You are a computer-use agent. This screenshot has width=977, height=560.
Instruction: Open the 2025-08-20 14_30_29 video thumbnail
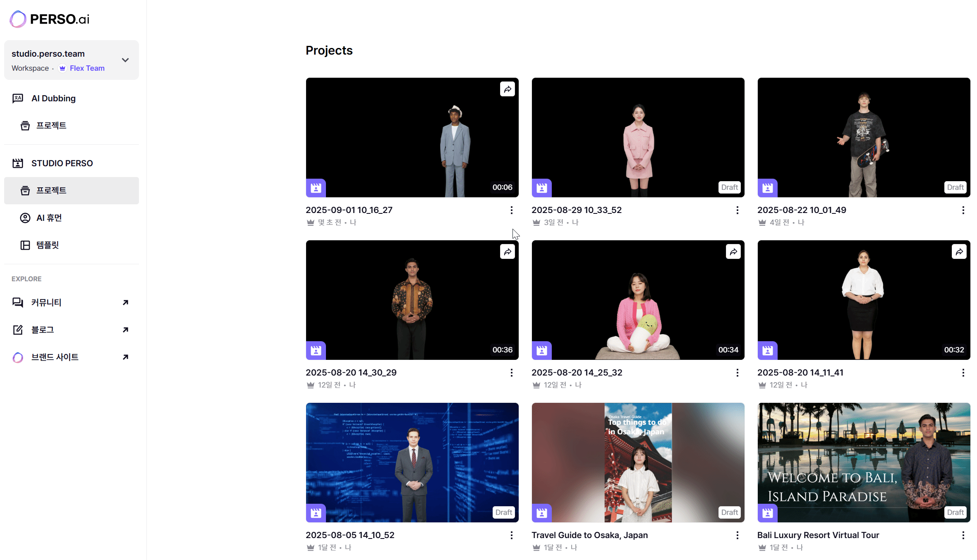[x=412, y=300]
